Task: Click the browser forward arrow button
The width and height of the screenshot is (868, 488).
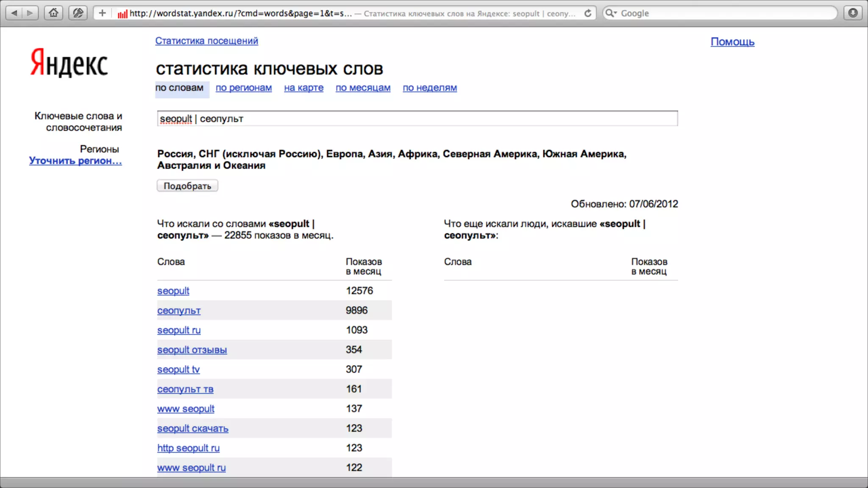Action: [x=30, y=13]
